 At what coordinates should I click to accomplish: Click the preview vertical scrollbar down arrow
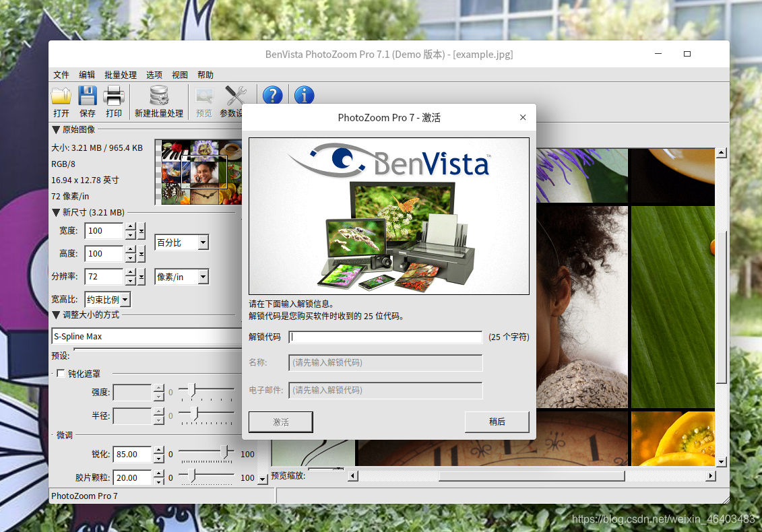[x=721, y=461]
